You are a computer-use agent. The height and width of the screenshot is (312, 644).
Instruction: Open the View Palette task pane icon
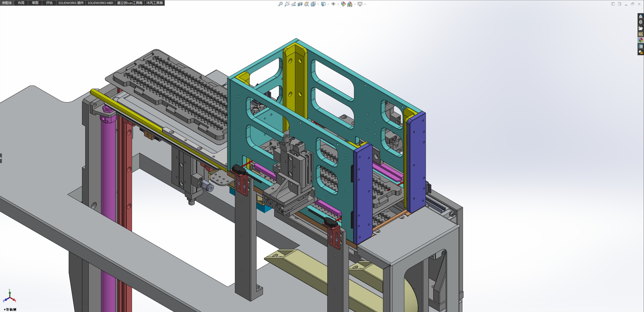pos(640,34)
